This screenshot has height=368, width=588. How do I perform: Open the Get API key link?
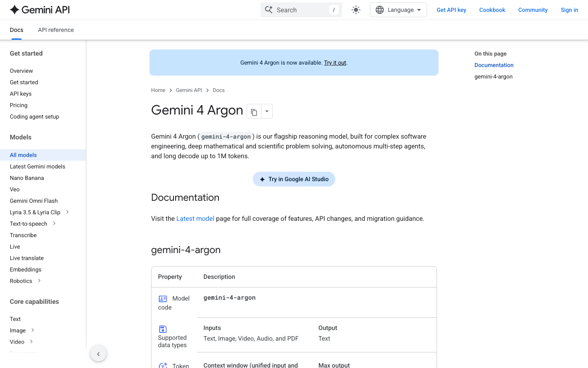point(451,10)
